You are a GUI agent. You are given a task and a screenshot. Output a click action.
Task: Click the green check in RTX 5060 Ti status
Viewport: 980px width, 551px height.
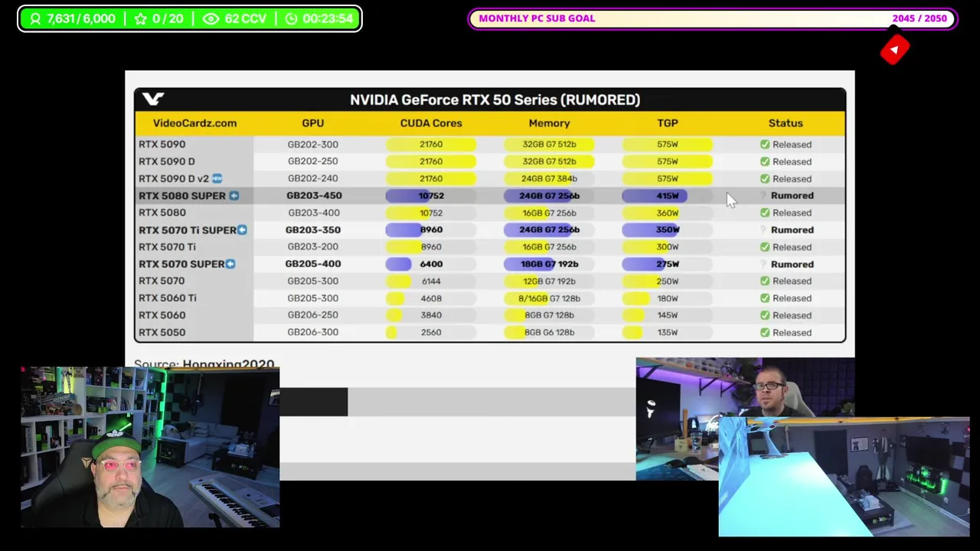(x=765, y=298)
